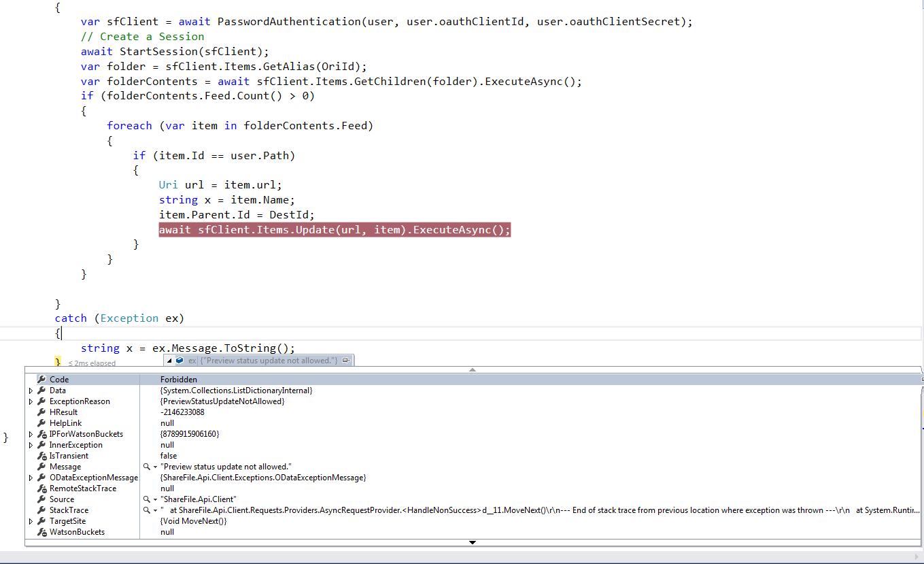Image resolution: width=924 pixels, height=564 pixels.
Task: Select the StackTrace value text
Action: [541, 510]
